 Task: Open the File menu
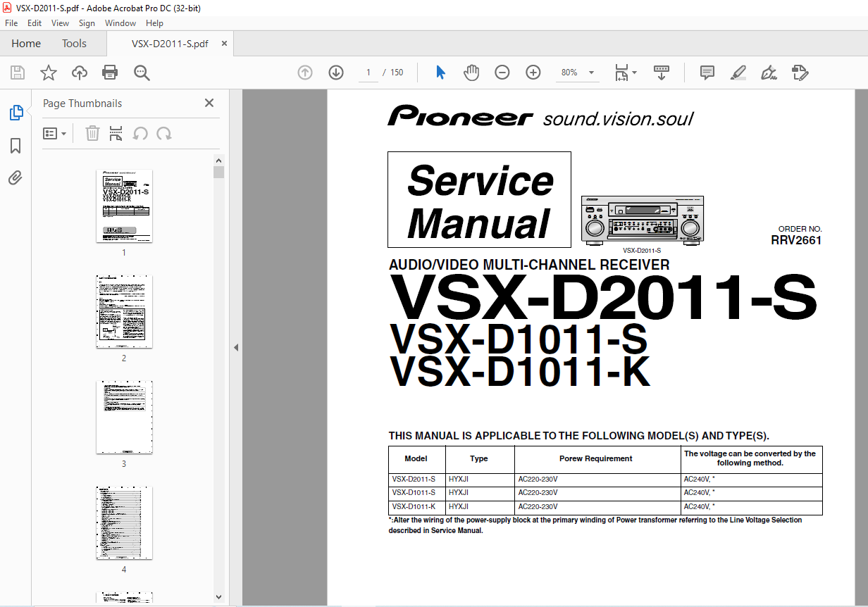pos(11,23)
